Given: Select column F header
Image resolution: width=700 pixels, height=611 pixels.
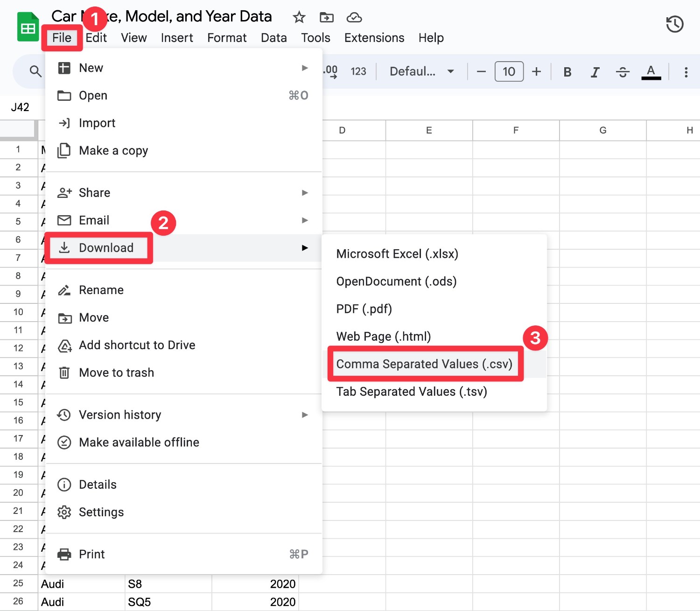Looking at the screenshot, I should click(x=516, y=130).
